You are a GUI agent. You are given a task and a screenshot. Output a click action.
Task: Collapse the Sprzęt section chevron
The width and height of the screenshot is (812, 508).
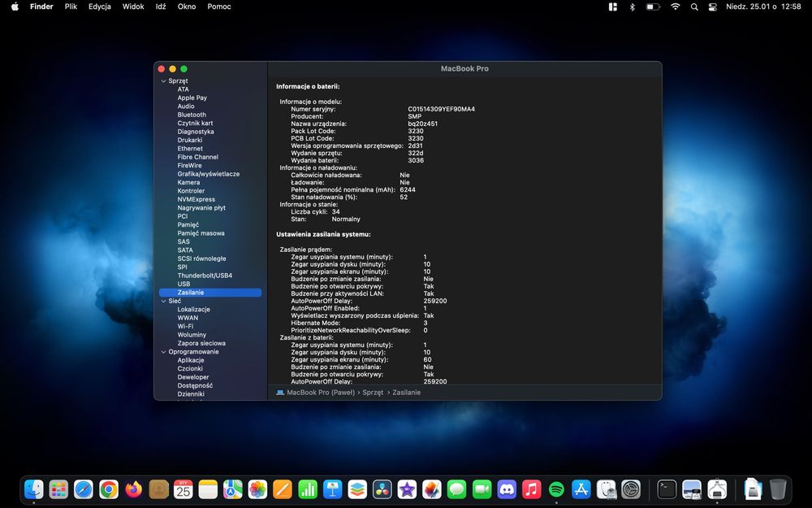164,81
